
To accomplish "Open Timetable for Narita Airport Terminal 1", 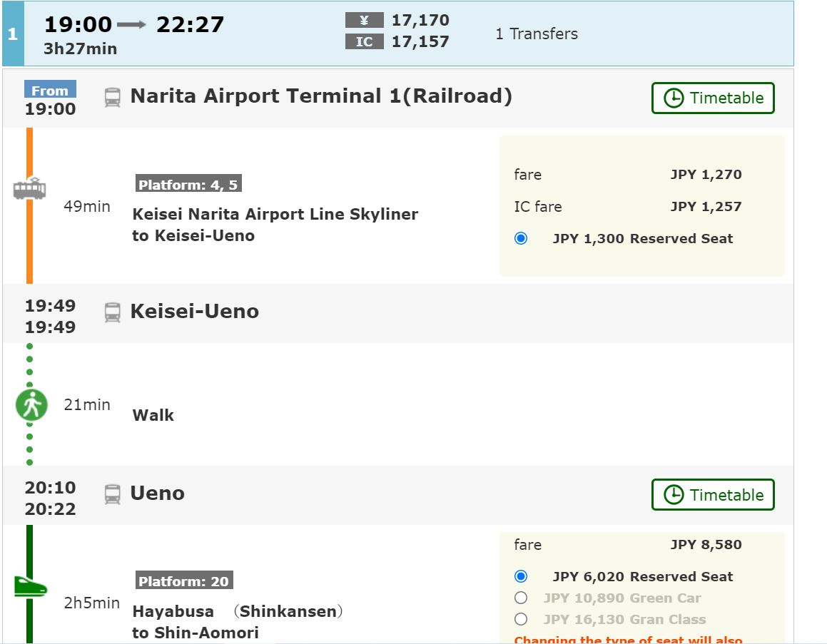I will (x=712, y=98).
